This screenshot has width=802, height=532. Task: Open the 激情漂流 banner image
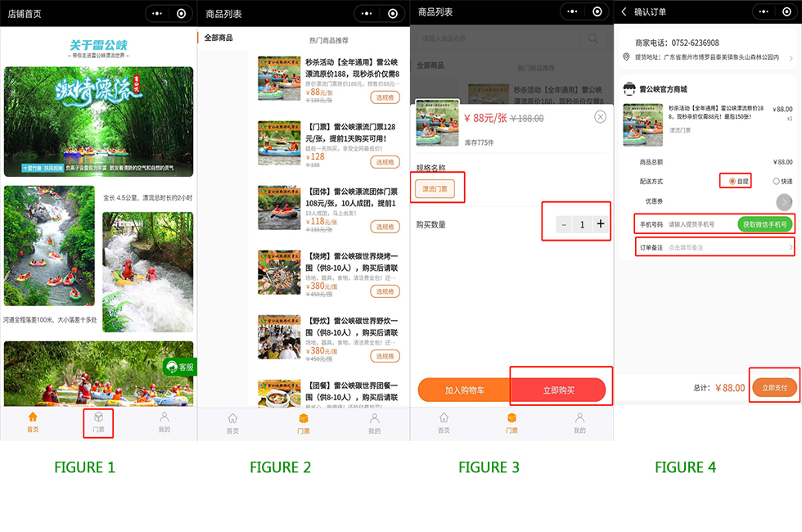point(99,122)
